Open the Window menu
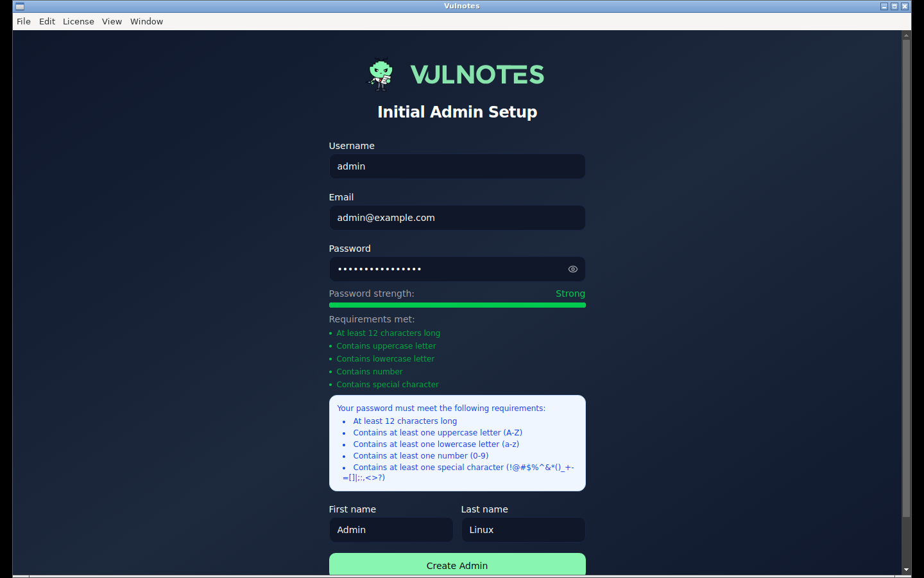Viewport: 924px width, 578px height. pos(146,21)
